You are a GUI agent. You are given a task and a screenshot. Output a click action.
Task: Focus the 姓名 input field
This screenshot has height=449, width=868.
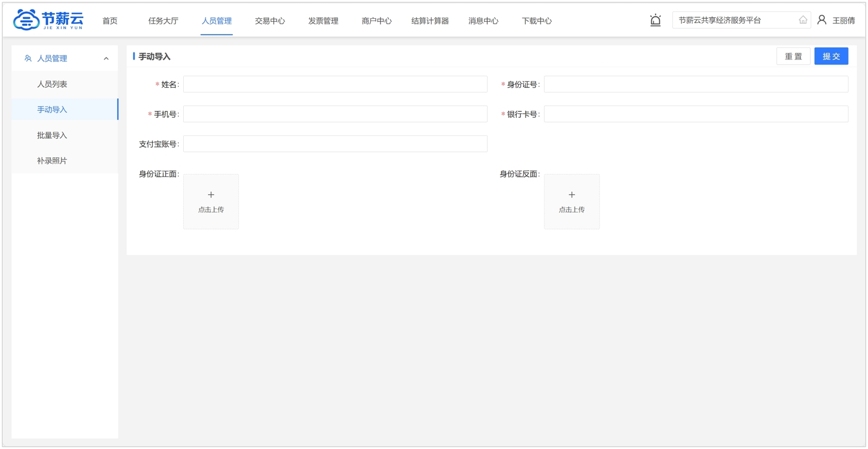(x=335, y=84)
